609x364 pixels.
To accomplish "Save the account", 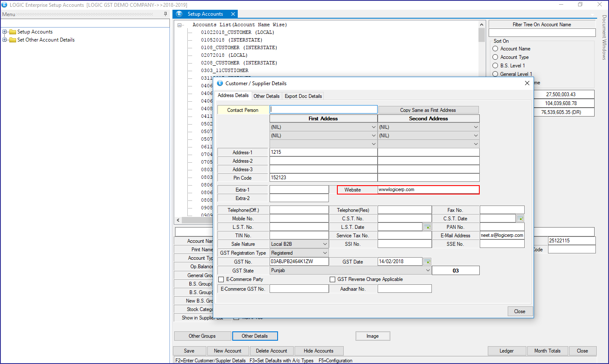I will [189, 351].
